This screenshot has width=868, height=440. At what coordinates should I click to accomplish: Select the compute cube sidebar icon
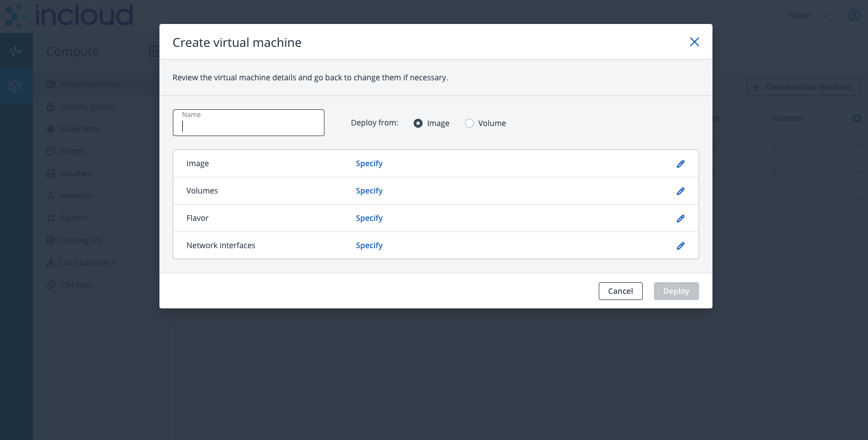pyautogui.click(x=16, y=86)
